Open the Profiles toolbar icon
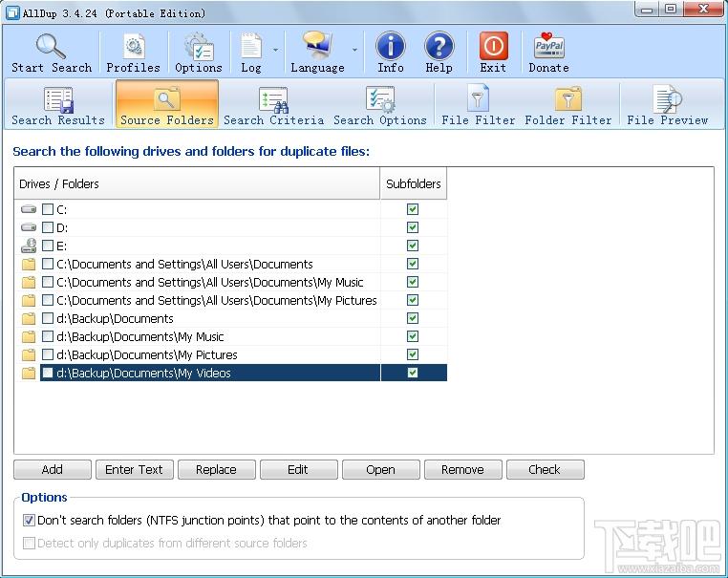 click(133, 46)
